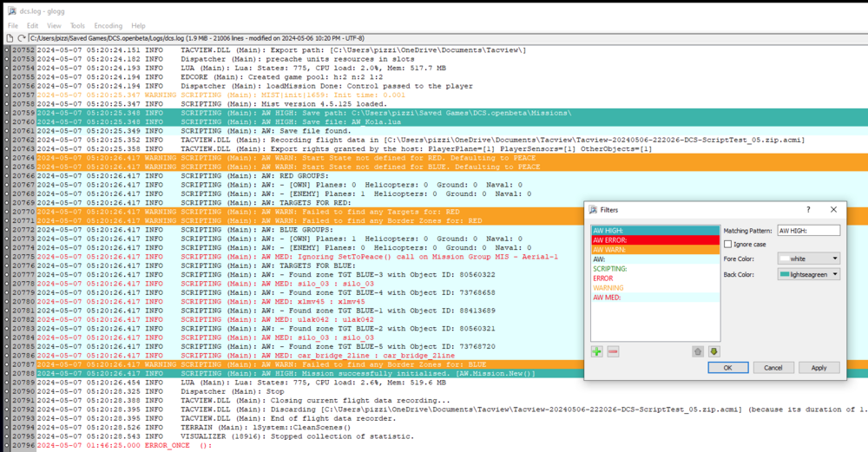Click log line 20794 'lSystem::CleanScenes()'
The image size is (868, 452).
pyautogui.click(x=194, y=428)
